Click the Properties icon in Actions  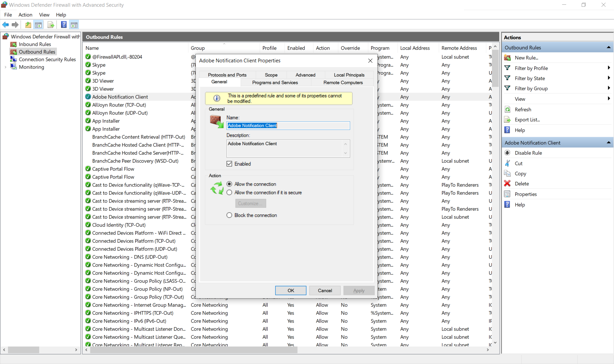coord(507,194)
